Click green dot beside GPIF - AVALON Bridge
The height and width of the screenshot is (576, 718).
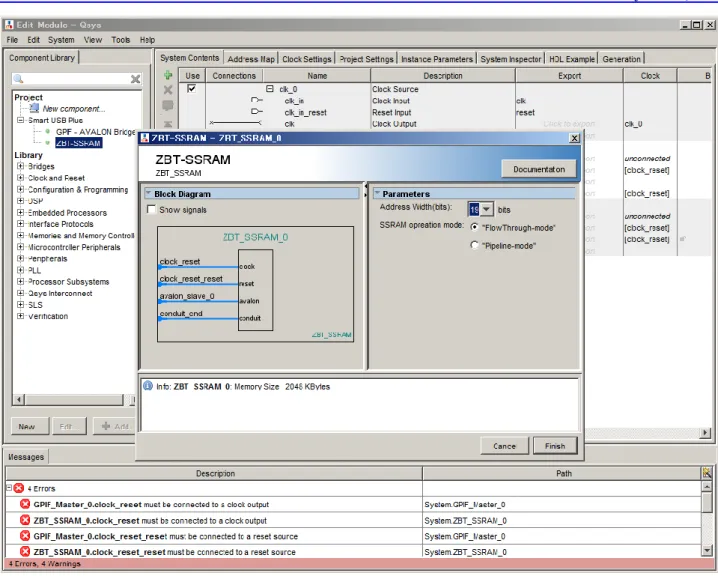[x=48, y=132]
